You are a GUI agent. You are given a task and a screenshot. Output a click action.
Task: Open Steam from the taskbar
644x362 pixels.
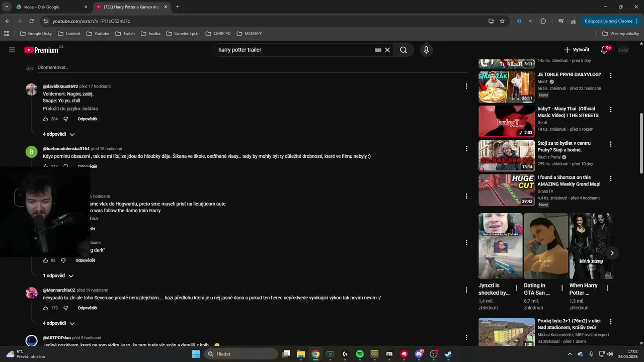448,354
